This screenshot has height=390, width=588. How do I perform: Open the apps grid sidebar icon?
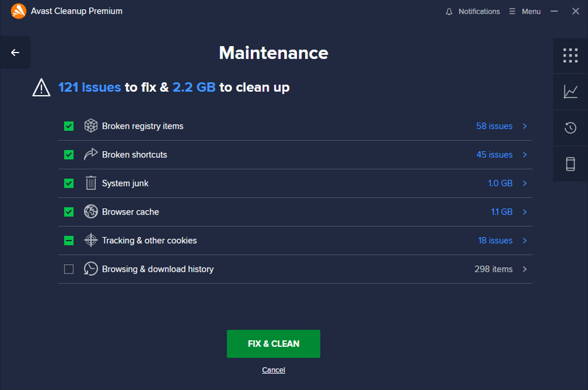point(570,55)
